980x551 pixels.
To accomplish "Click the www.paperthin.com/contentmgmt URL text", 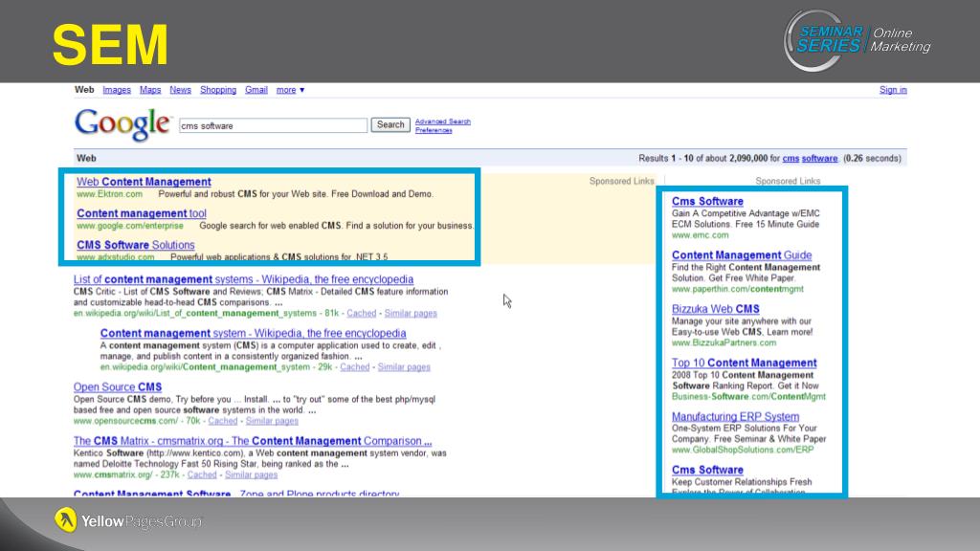I will coord(738,289).
